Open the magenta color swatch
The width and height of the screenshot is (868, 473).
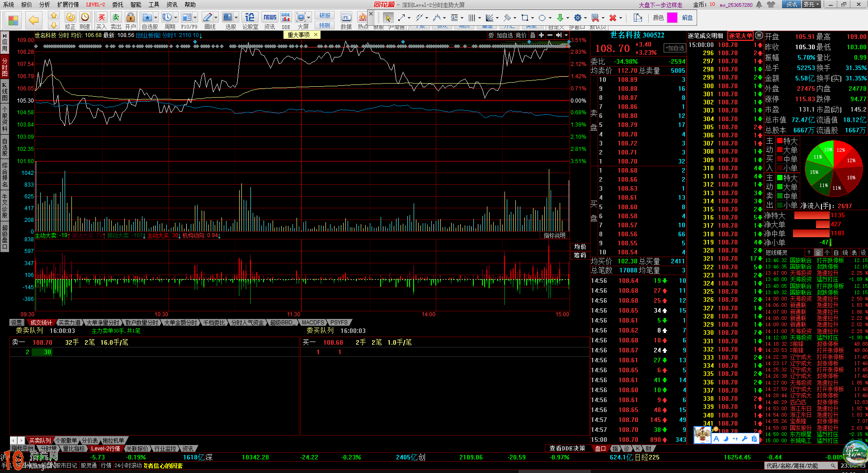672,18
